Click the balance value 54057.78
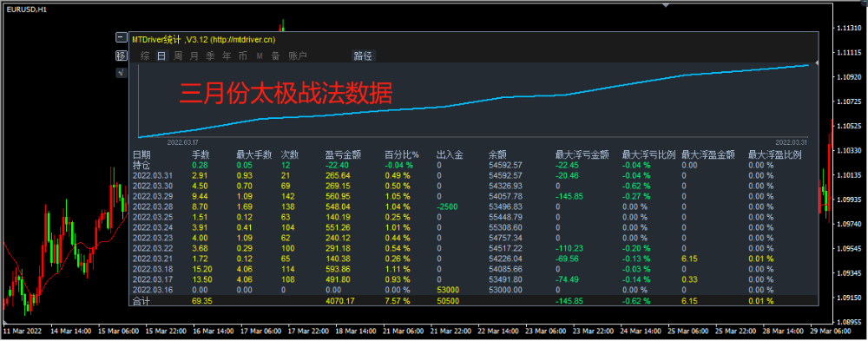Image resolution: width=868 pixels, height=341 pixels. coord(505,196)
